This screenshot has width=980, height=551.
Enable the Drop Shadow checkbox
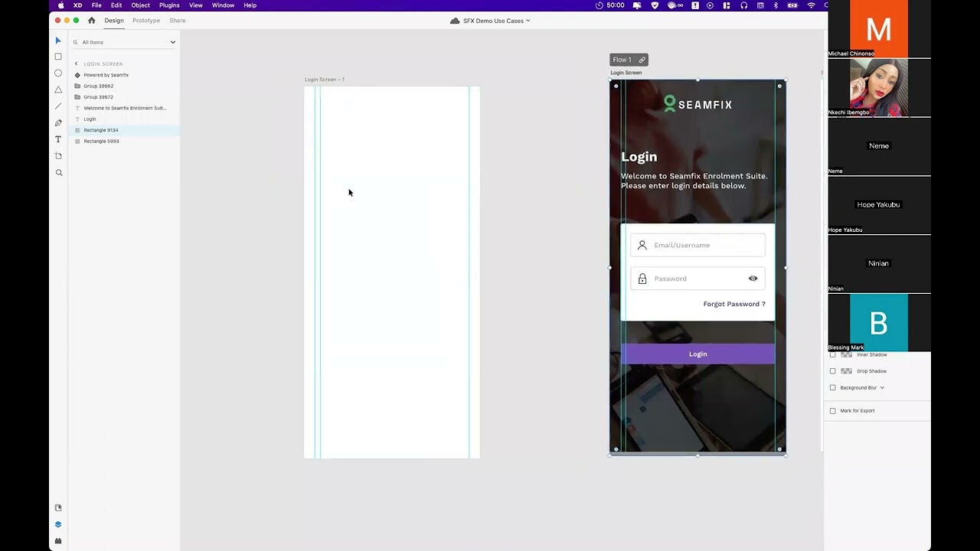[x=833, y=371]
